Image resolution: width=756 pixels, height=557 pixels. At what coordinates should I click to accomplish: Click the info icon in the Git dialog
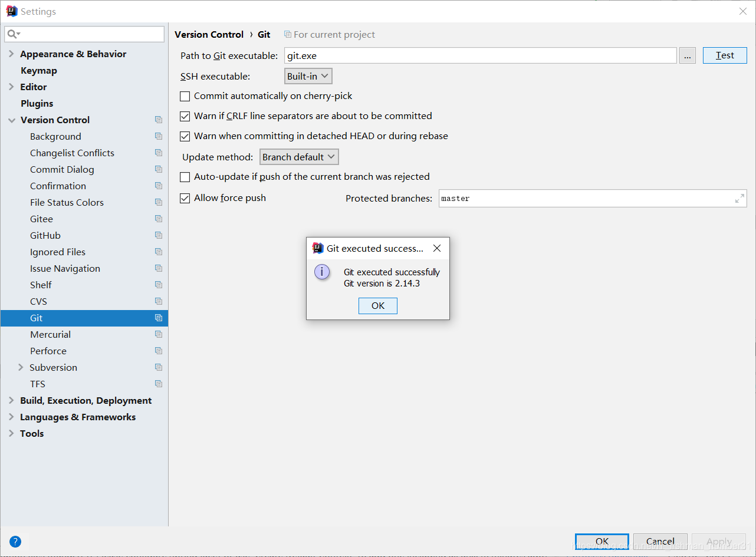[x=322, y=272]
